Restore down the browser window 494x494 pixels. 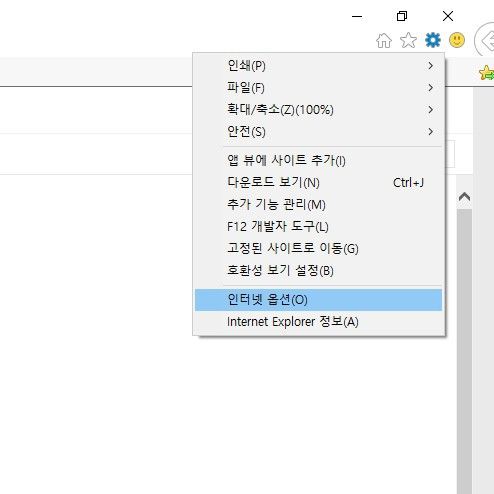[402, 16]
